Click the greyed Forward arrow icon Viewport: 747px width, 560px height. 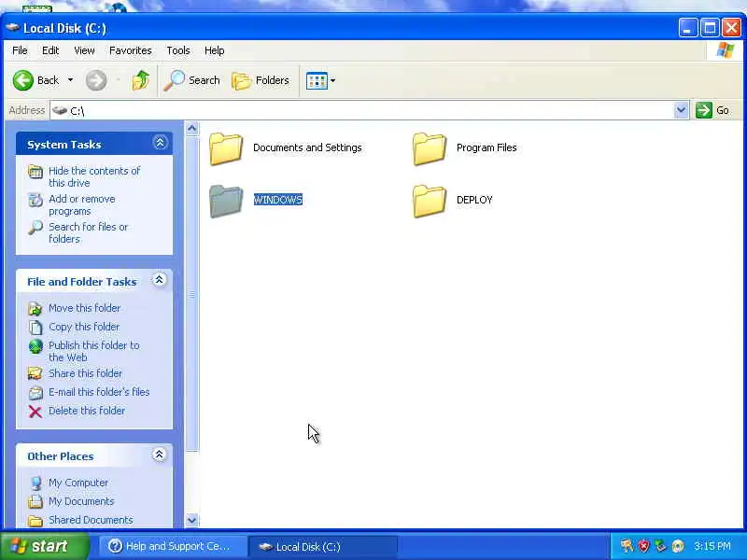pos(96,80)
